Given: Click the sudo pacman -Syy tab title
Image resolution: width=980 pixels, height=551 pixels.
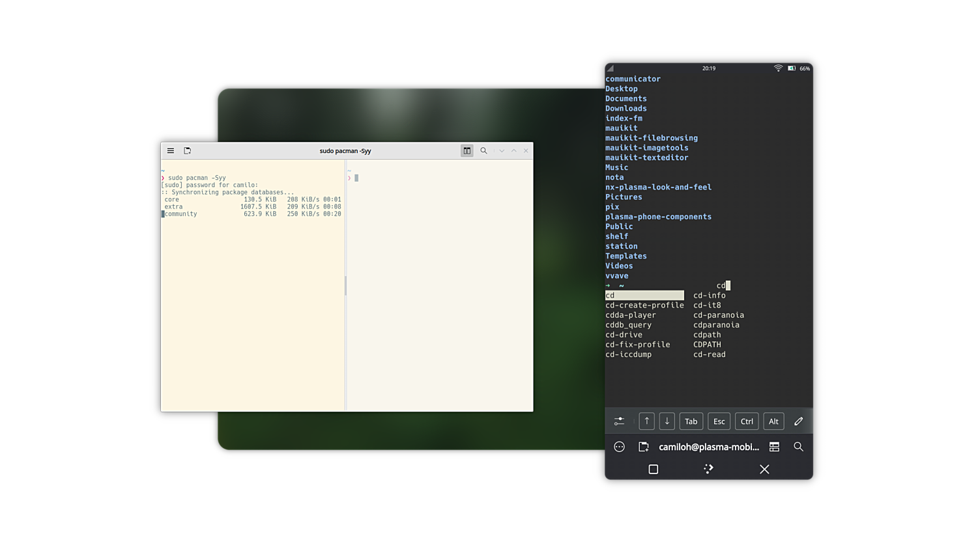Looking at the screenshot, I should tap(345, 150).
